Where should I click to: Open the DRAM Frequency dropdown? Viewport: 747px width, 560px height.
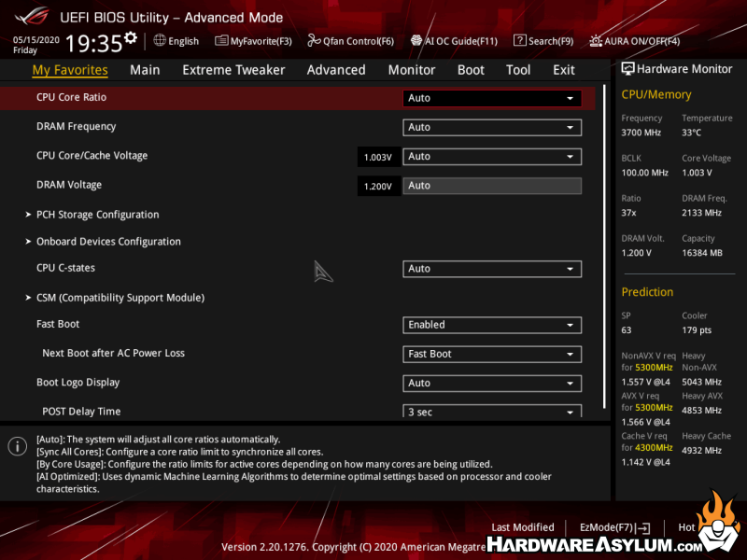pyautogui.click(x=492, y=127)
